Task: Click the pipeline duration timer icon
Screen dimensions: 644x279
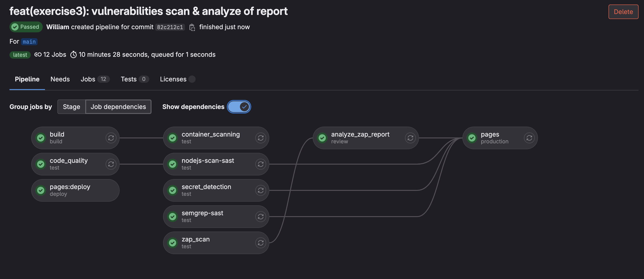Action: pos(73,54)
